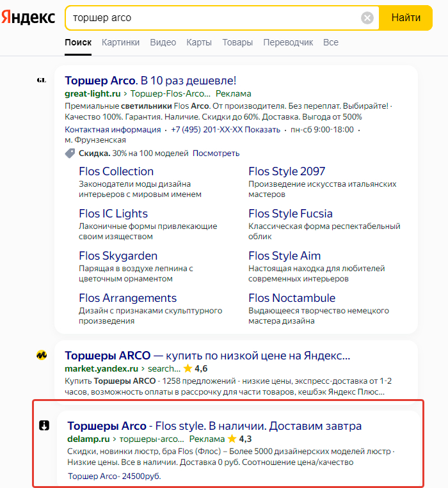Go to the Карты tab
448x488 pixels.
(199, 43)
